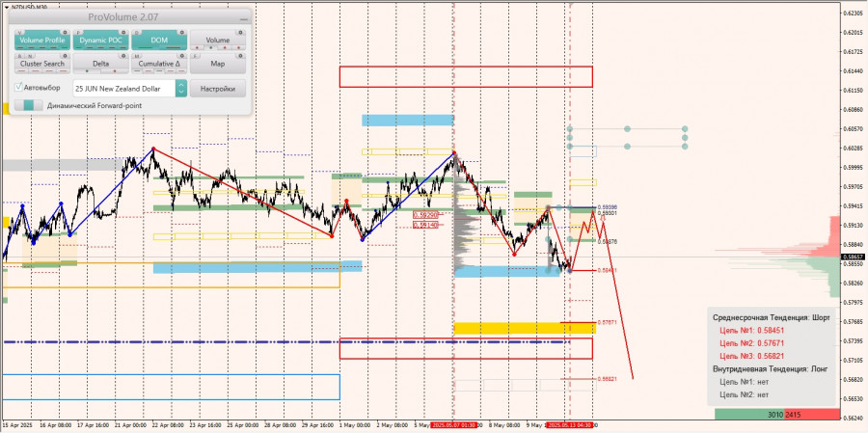Screen dimensions: 868x433
Task: Enable the Cumulative Δ indicator
Action: point(159,64)
